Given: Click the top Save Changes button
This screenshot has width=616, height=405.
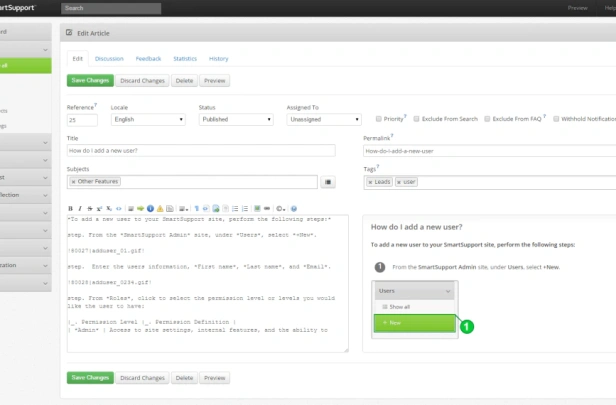Looking at the screenshot, I should (x=90, y=81).
